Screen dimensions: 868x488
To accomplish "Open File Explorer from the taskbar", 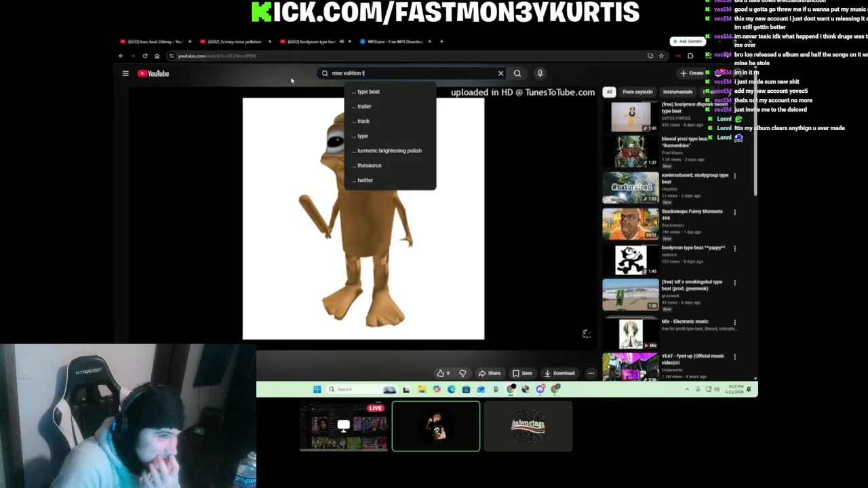I will pyautogui.click(x=421, y=389).
